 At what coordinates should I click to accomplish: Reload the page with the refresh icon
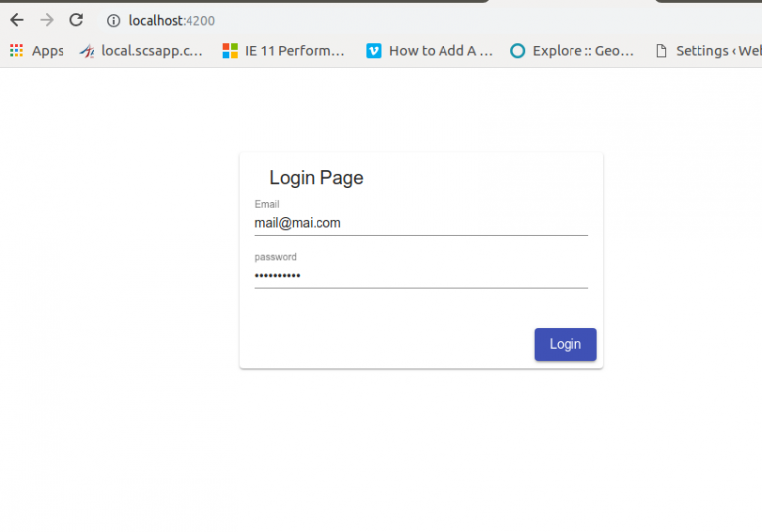(x=76, y=20)
